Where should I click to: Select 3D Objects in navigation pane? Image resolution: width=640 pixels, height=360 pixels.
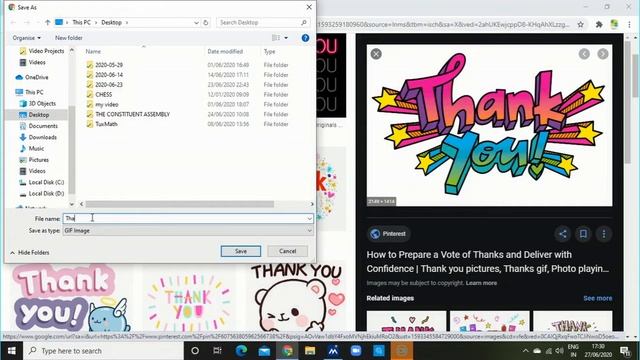[x=38, y=104]
